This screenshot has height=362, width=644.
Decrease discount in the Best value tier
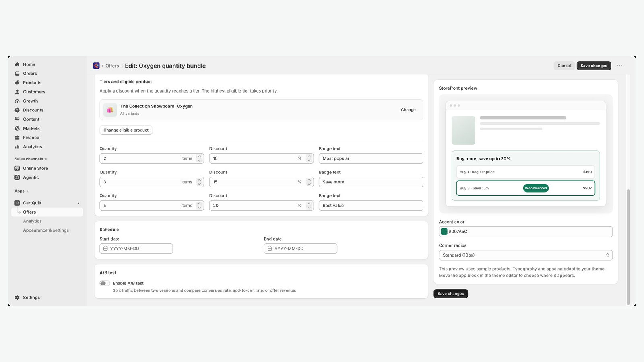point(309,208)
